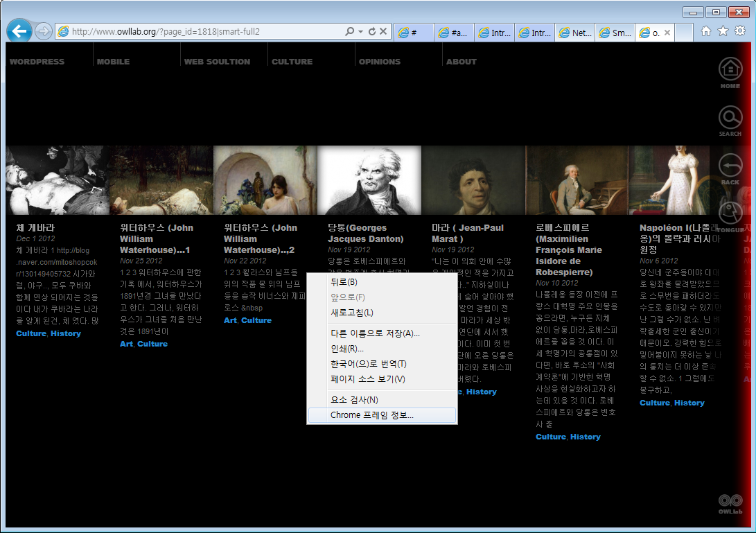Select '요소 검사(N)' in the context menu
The image size is (756, 533).
tap(382, 400)
